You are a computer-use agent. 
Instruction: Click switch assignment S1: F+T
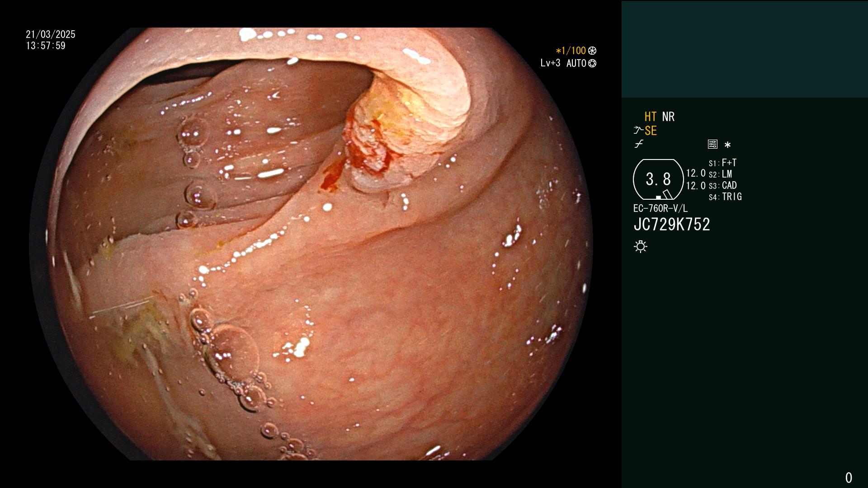pyautogui.click(x=722, y=163)
